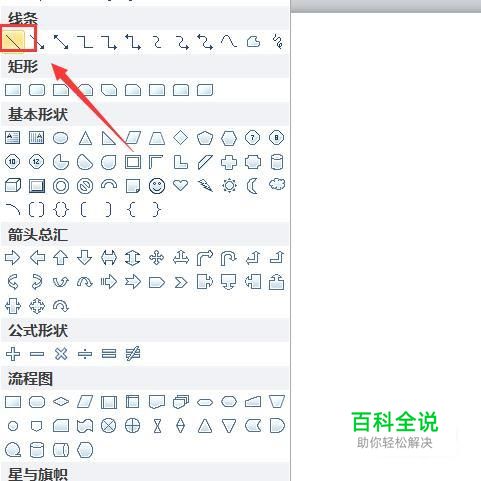Choose the Flowchart Summing Junction shape
481x481 pixels.
109,426
